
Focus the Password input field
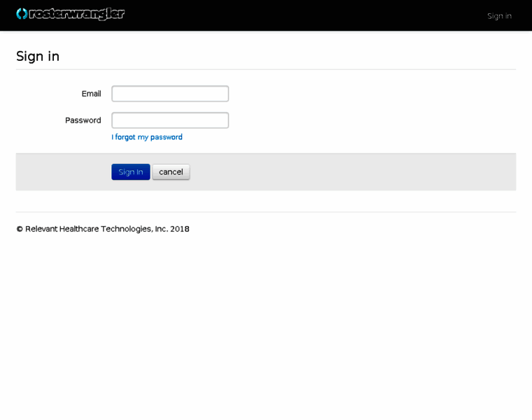coord(170,120)
